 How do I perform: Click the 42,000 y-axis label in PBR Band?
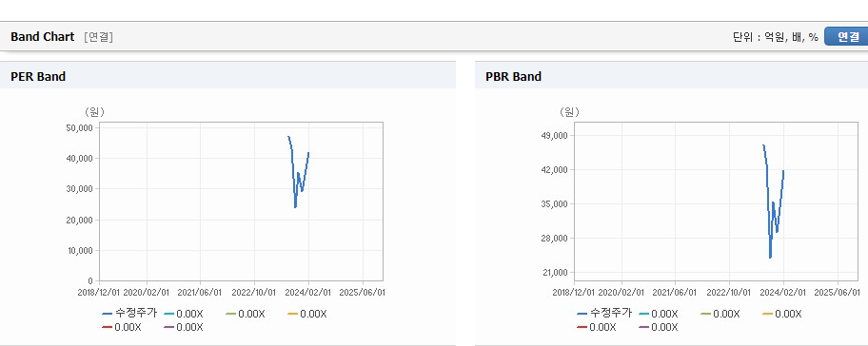coord(554,170)
